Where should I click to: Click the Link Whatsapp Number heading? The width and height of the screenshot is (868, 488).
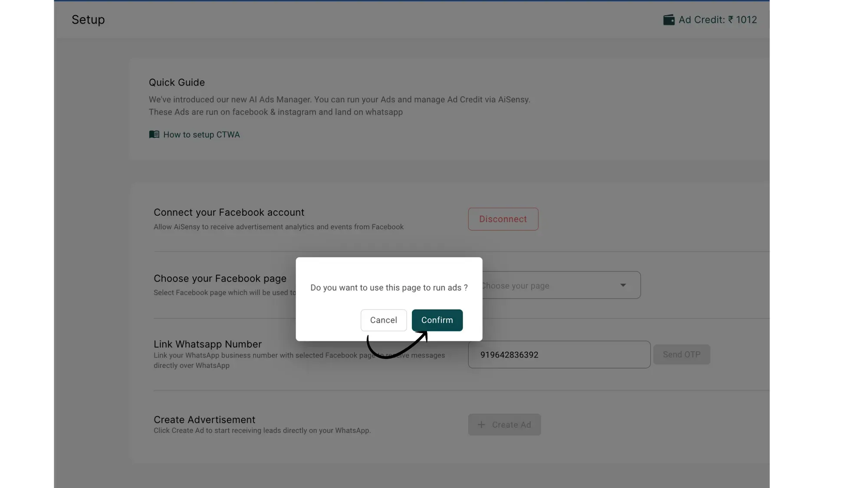[x=207, y=344]
